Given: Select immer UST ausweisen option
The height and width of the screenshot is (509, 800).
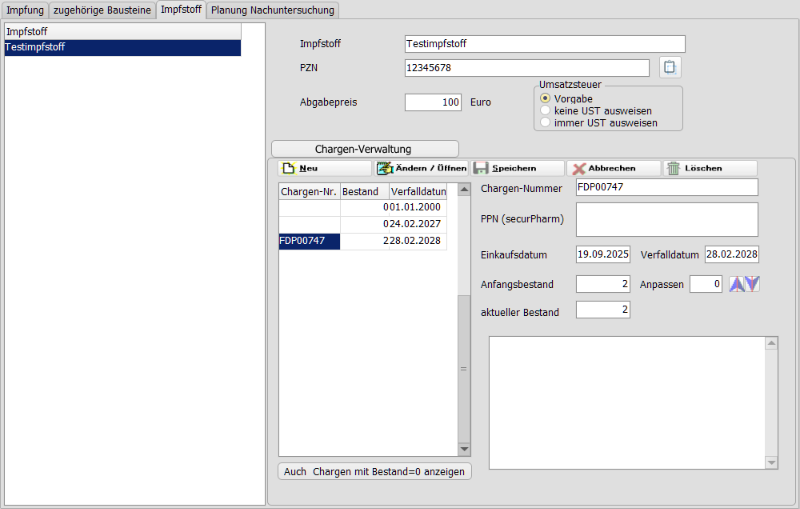Looking at the screenshot, I should tap(545, 122).
